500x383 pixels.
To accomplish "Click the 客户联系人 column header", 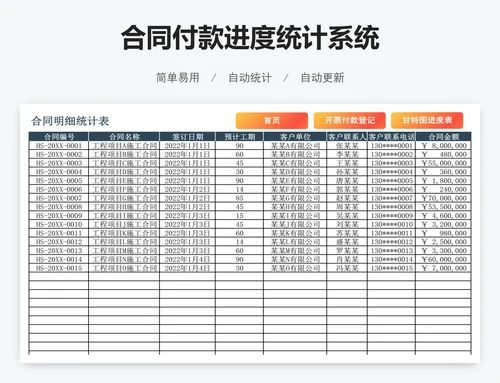I will (347, 136).
